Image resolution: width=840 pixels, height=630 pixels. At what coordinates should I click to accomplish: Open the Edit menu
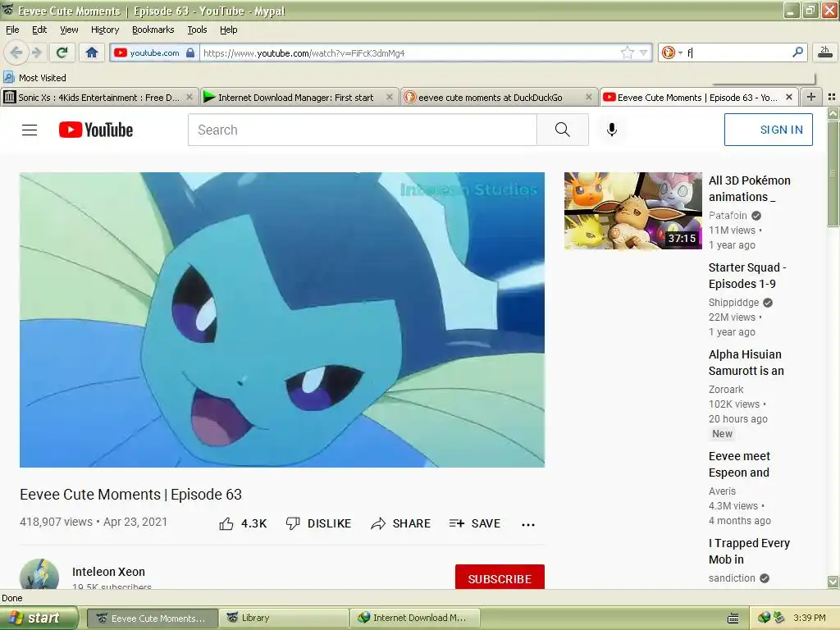coord(39,30)
